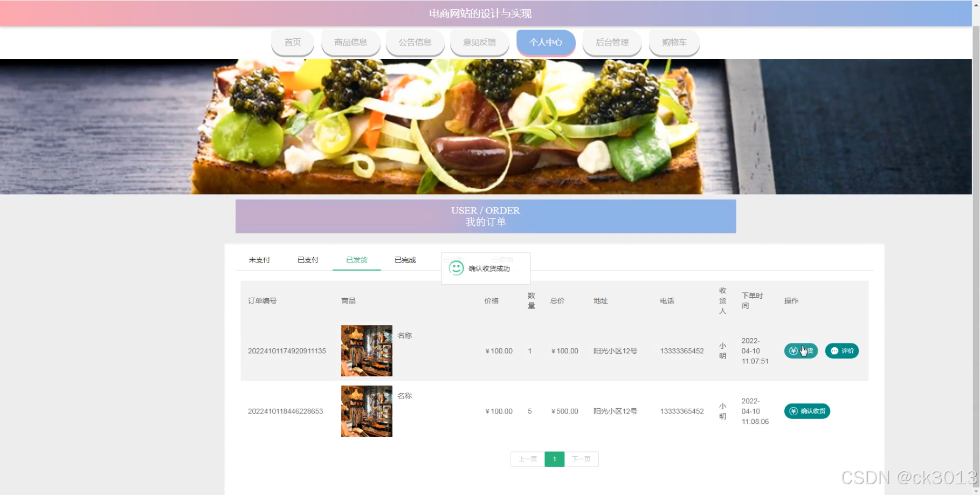Click the 订单编号 column header
980x495 pixels.
coord(262,301)
